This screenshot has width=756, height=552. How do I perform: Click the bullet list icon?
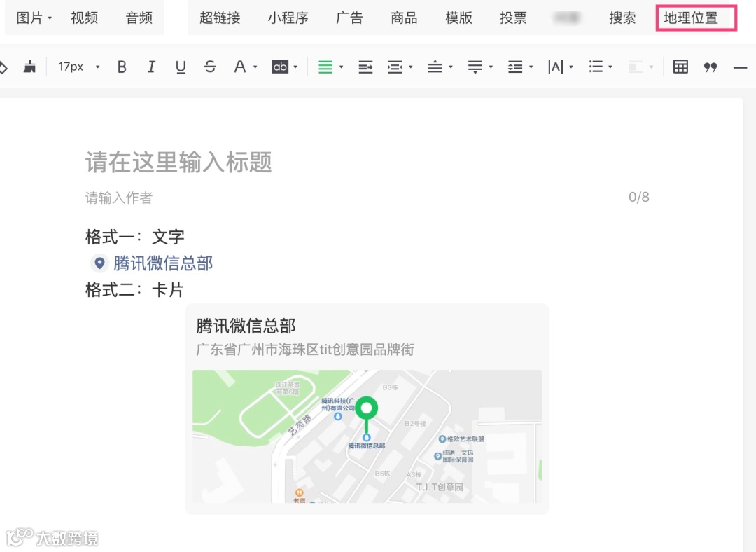596,67
